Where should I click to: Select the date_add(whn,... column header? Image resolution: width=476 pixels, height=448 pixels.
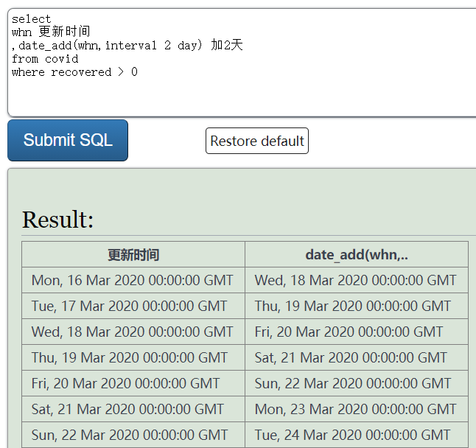tap(357, 254)
